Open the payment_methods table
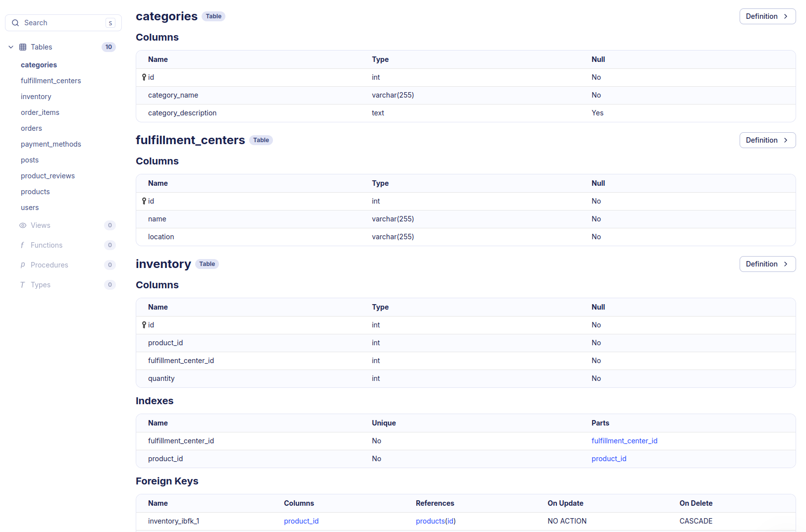 point(51,144)
